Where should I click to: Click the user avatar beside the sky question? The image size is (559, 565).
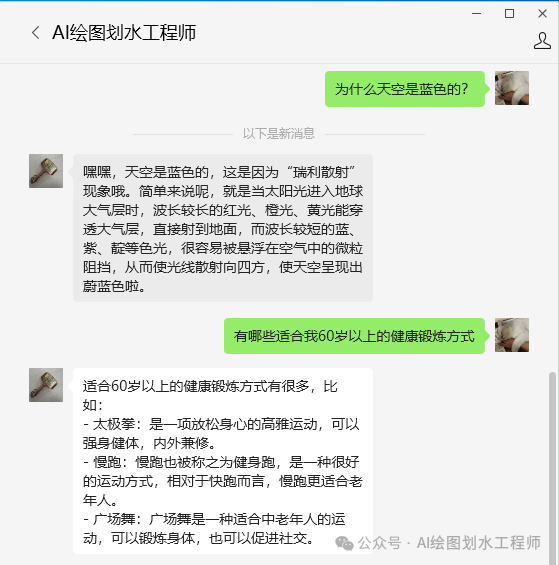click(x=512, y=88)
